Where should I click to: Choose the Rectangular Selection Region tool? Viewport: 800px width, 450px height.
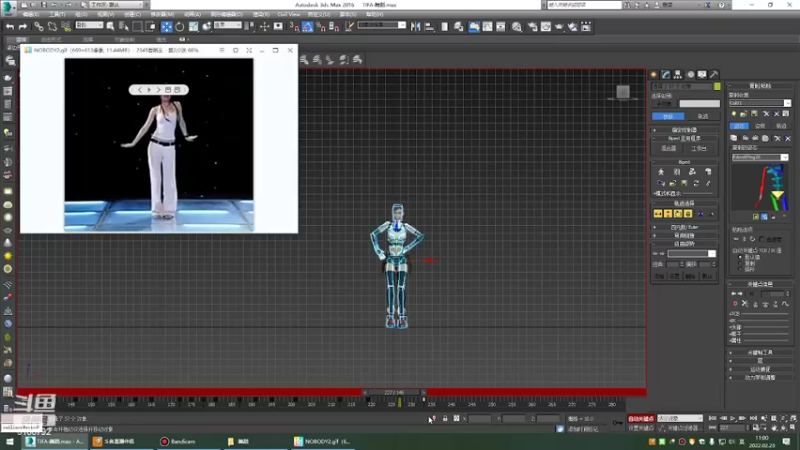point(137,27)
